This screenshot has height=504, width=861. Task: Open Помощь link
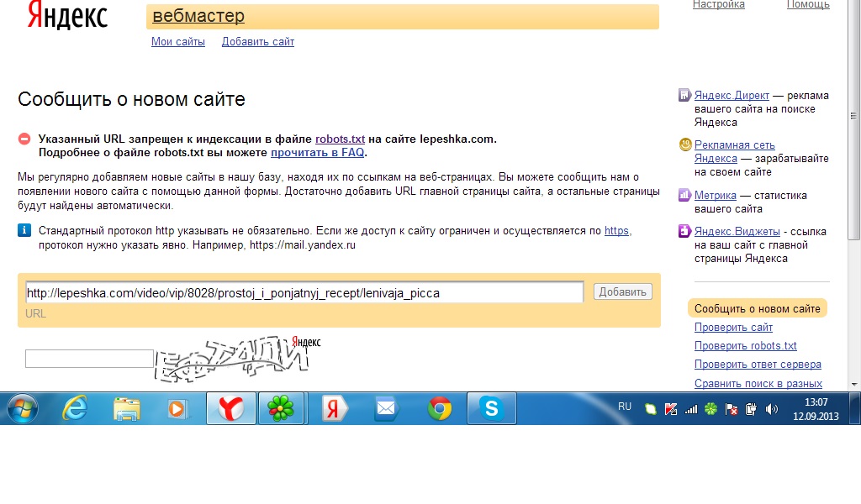pyautogui.click(x=808, y=4)
